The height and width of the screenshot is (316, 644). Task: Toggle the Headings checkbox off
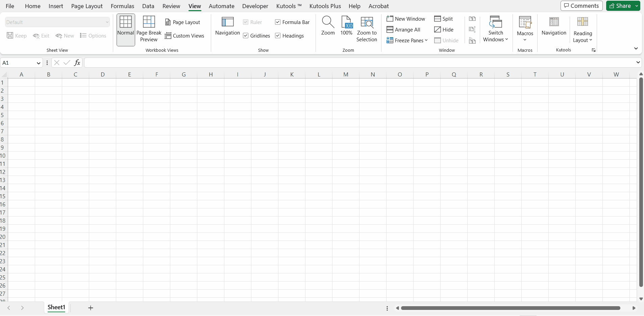(x=277, y=36)
